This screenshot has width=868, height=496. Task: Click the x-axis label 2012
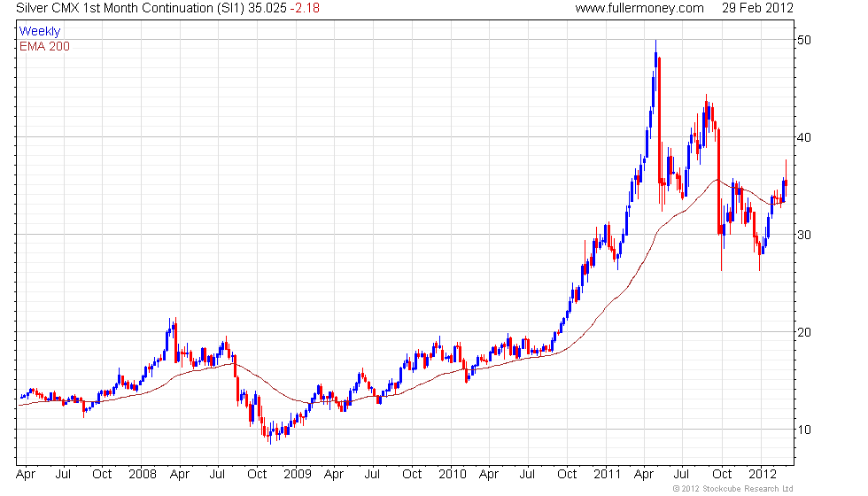coord(763,475)
